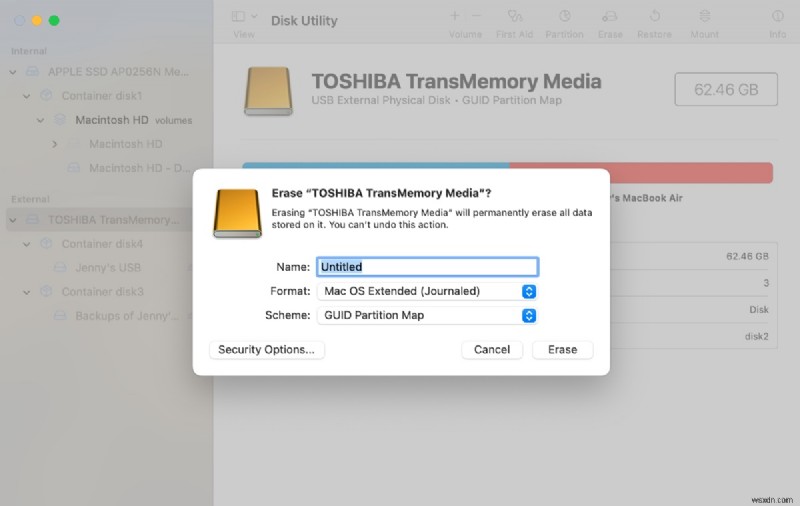
Task: Expand the Macintosh HD snapshot row
Action: pos(54,144)
